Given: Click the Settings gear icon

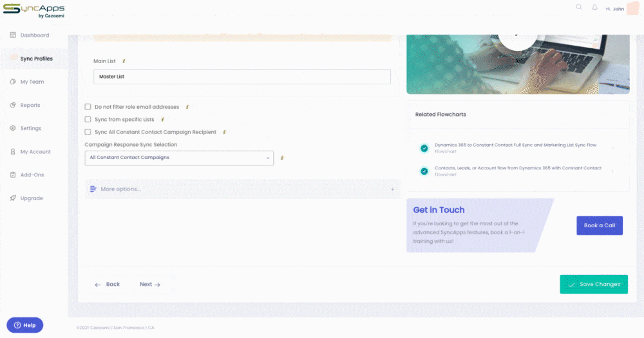Looking at the screenshot, I should tap(13, 128).
